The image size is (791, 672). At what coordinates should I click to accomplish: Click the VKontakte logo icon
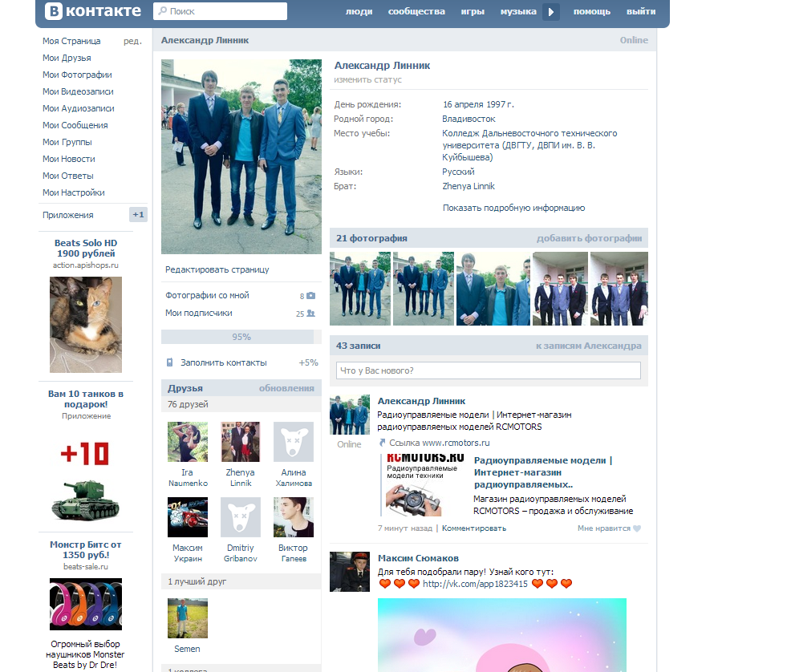click(x=54, y=11)
